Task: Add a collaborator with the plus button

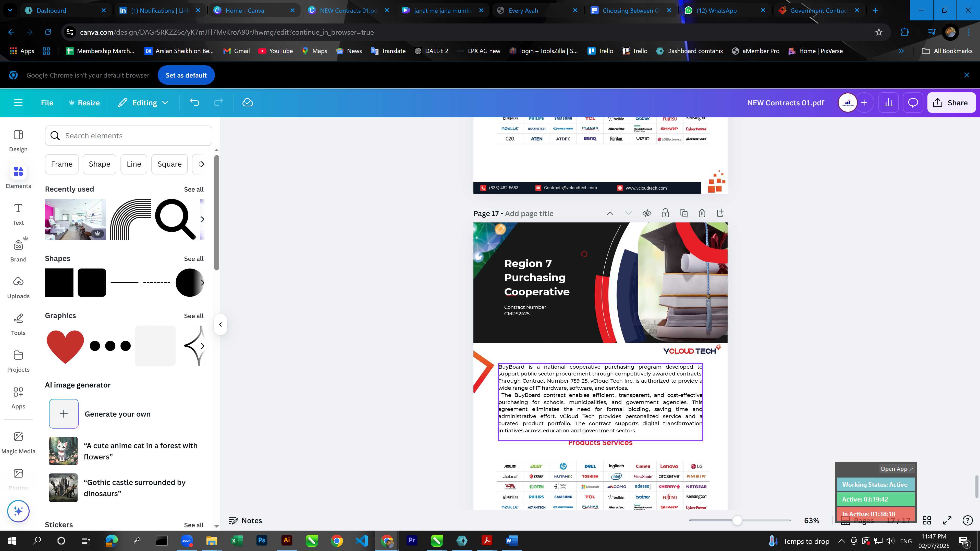Action: 864,103
